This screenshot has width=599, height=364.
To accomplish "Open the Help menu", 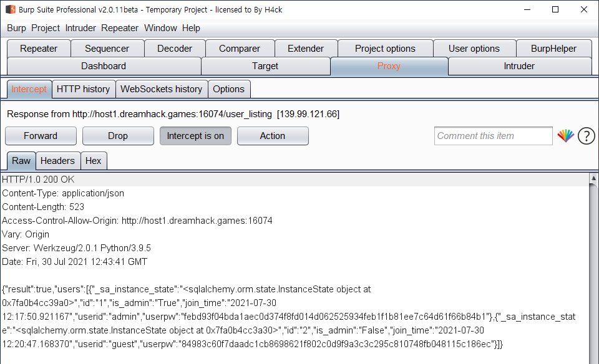I will click(x=191, y=28).
